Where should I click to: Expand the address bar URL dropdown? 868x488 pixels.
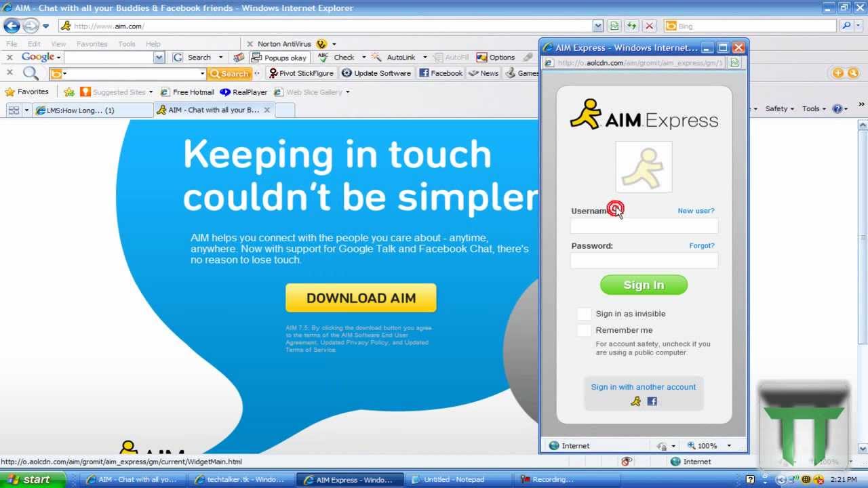click(x=597, y=26)
